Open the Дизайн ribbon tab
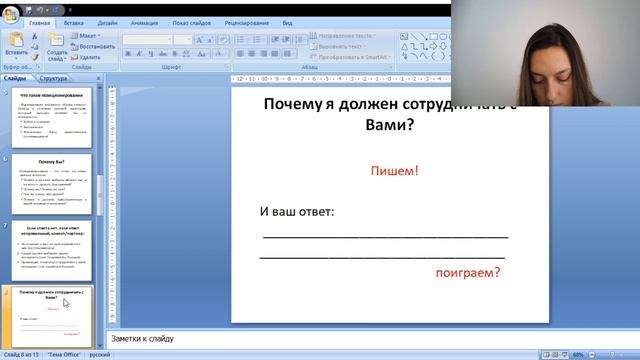The image size is (640, 360). 107,23
